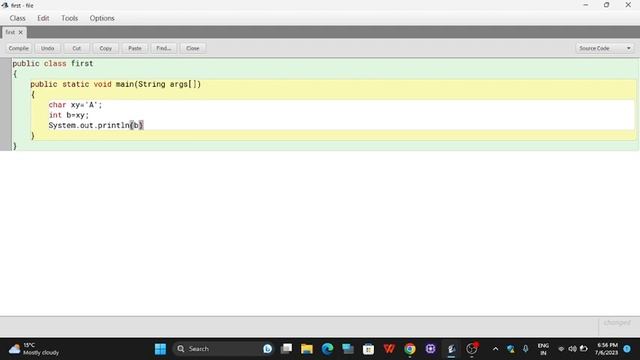Viewport: 640px width, 360px height.
Task: Open the security tray icon
Action: coord(511,349)
